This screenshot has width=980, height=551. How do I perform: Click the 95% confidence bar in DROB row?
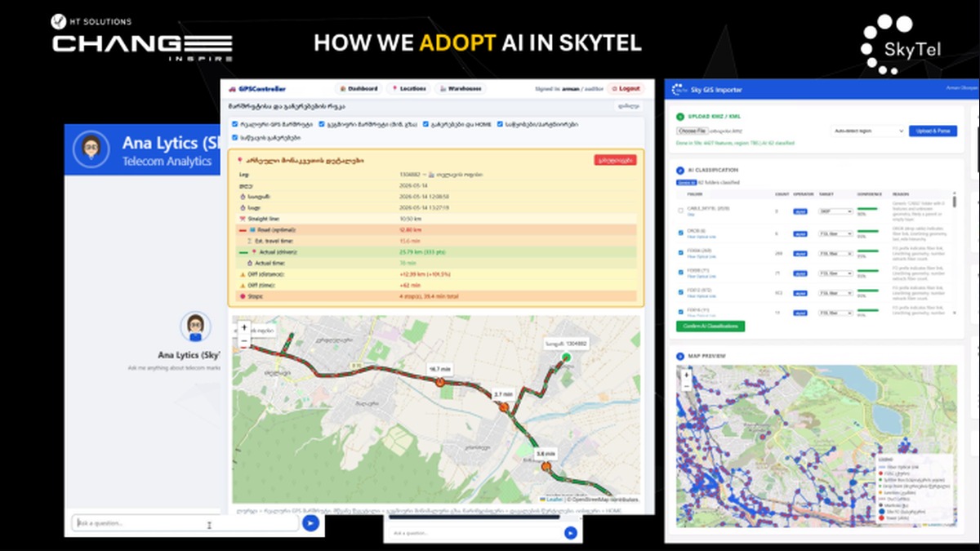pyautogui.click(x=867, y=232)
